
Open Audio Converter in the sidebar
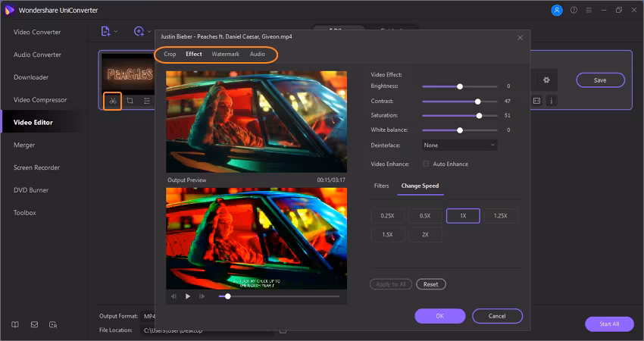click(x=37, y=55)
